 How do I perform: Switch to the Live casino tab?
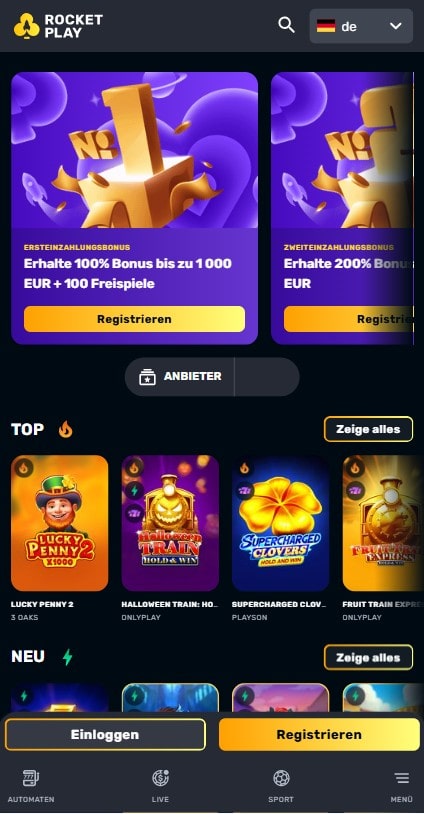click(160, 786)
